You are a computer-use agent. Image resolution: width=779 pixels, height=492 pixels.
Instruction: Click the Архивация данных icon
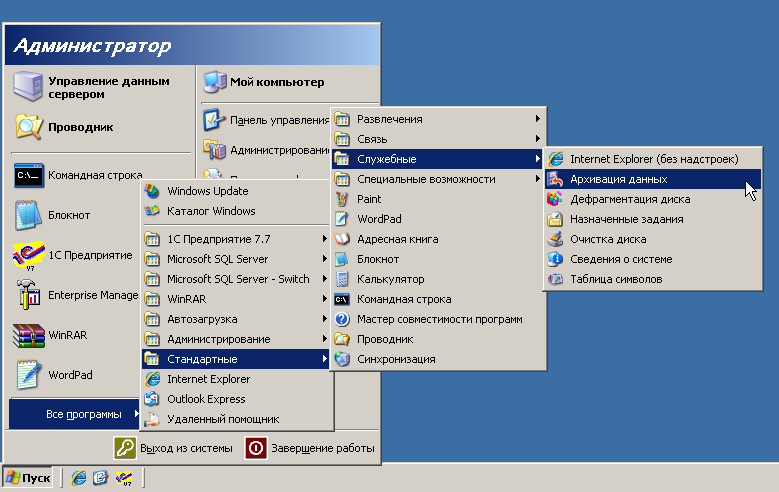(555, 179)
